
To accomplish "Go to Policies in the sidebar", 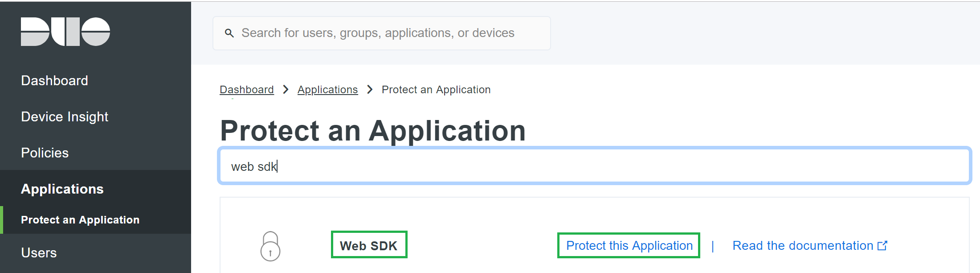I will click(45, 153).
